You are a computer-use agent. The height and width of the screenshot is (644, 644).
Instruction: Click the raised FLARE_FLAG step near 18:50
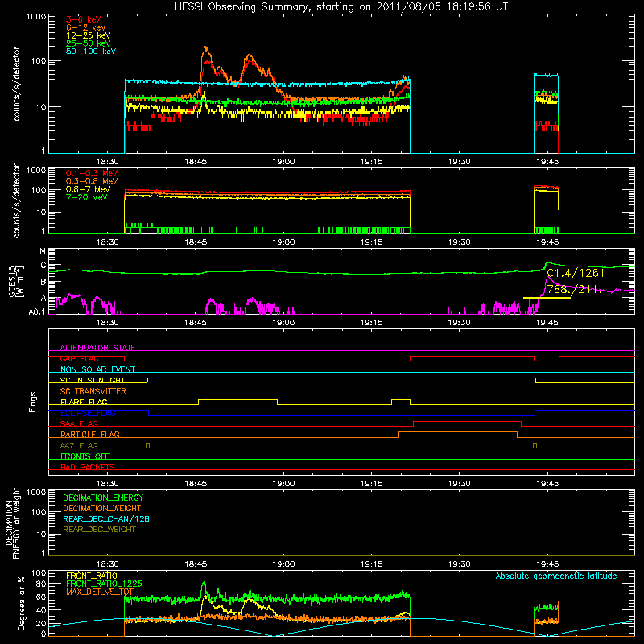point(237,399)
